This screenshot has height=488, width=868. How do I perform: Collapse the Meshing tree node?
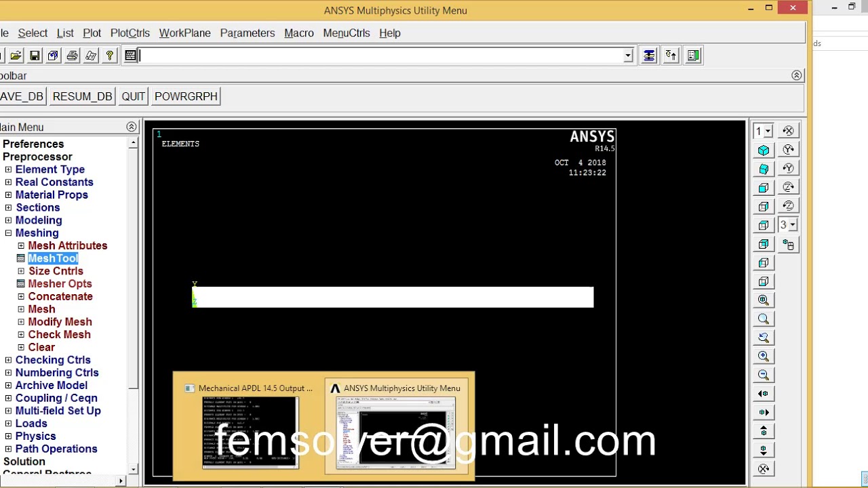pyautogui.click(x=8, y=233)
